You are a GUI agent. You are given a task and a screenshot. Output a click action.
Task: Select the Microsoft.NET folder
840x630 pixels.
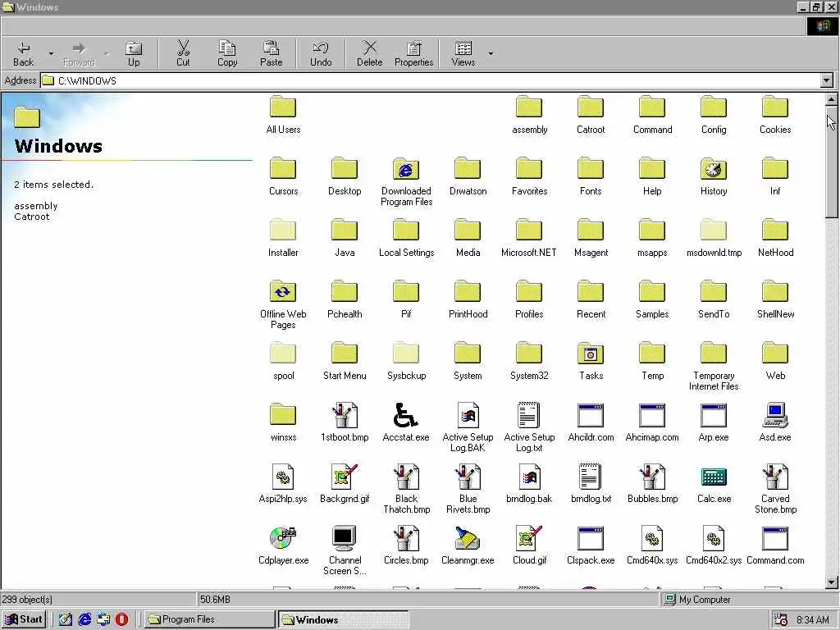(x=529, y=239)
